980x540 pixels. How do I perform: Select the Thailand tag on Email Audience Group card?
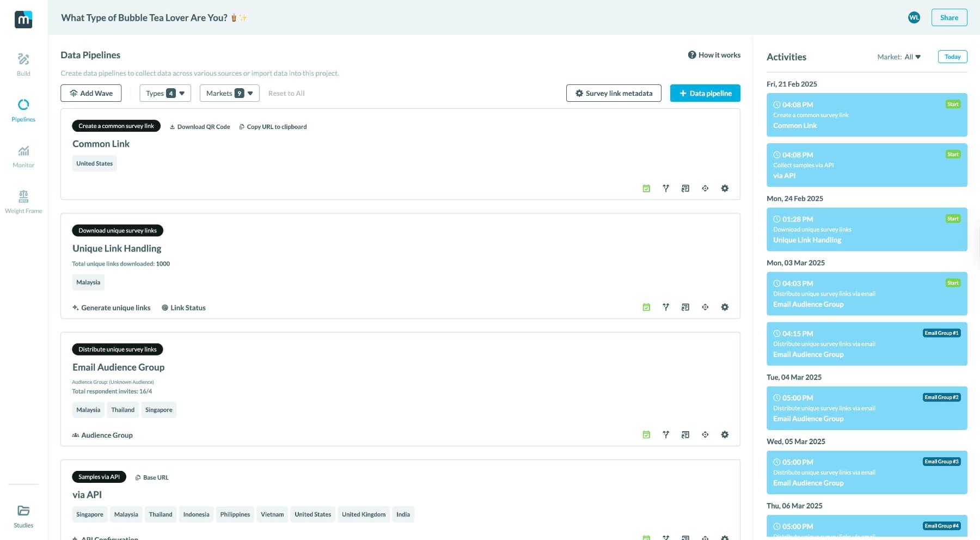(x=122, y=409)
